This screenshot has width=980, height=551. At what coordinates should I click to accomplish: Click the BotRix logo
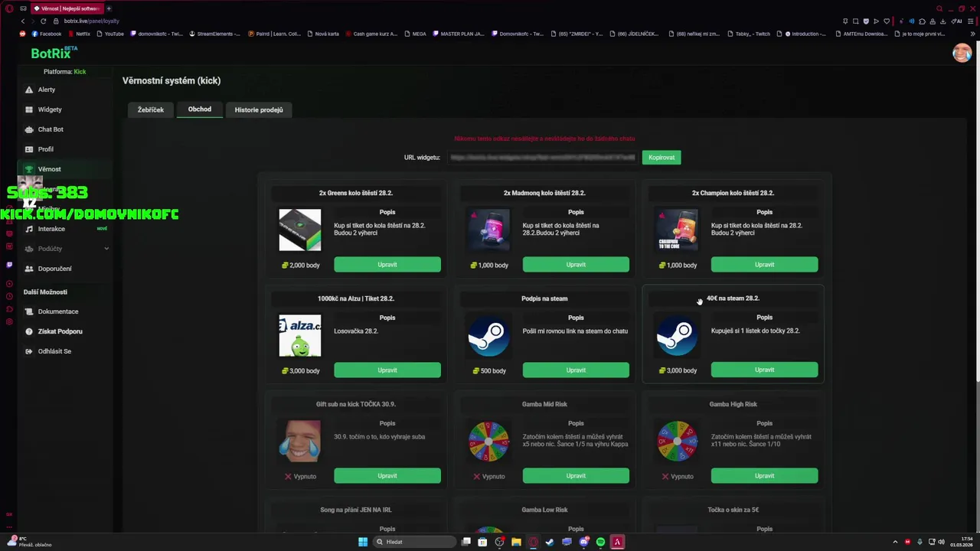pyautogui.click(x=54, y=53)
